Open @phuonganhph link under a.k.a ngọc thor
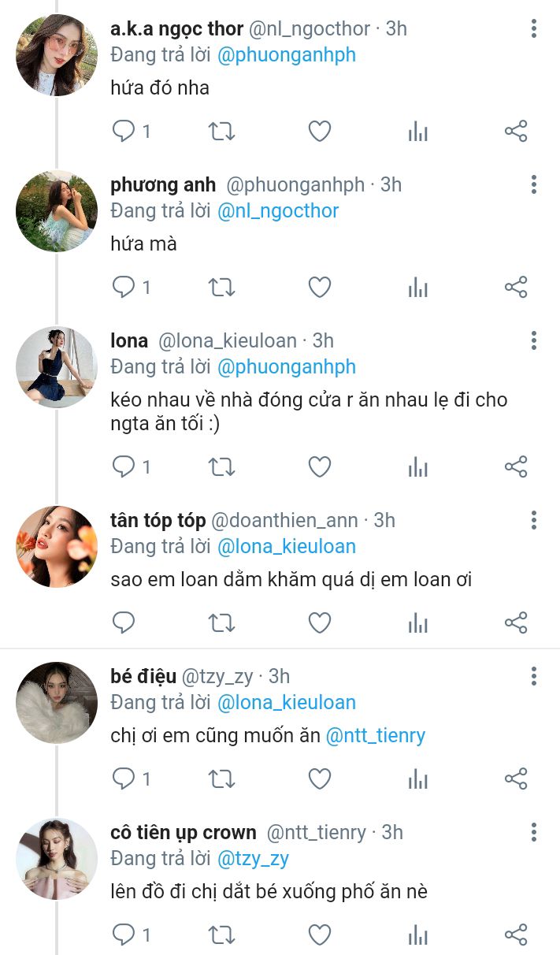560x955 pixels. [287, 55]
